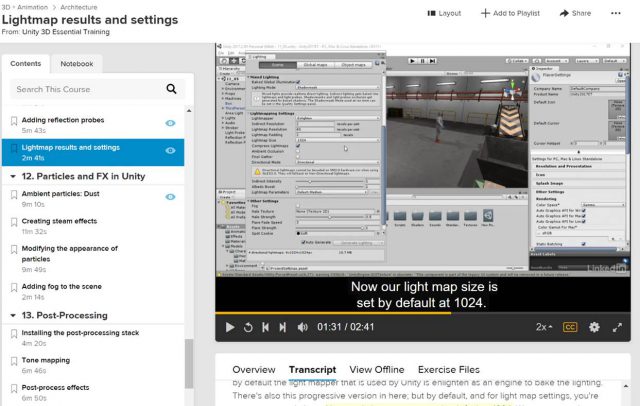Toggle Auto Generate checkbox in Lighting panel
The height and width of the screenshot is (406, 640).
(303, 242)
